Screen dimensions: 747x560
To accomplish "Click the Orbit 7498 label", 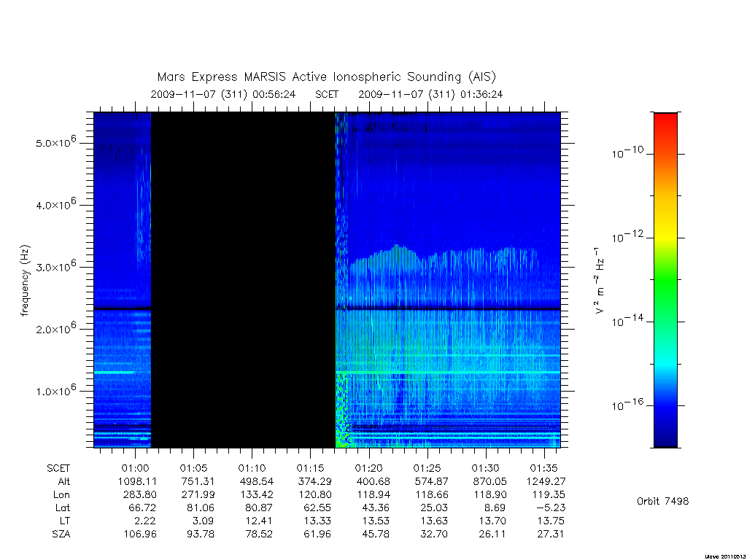I will [x=662, y=501].
